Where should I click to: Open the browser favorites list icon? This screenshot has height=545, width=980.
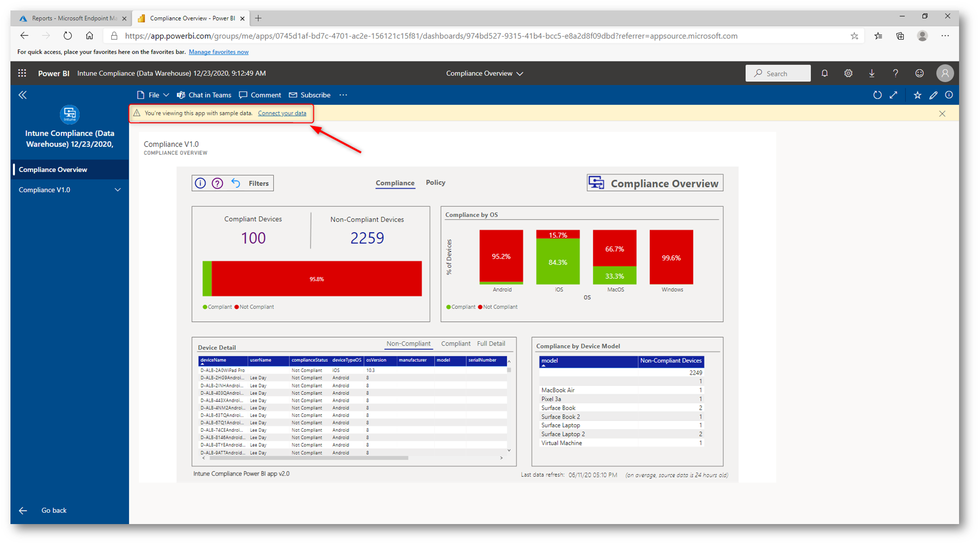point(878,36)
